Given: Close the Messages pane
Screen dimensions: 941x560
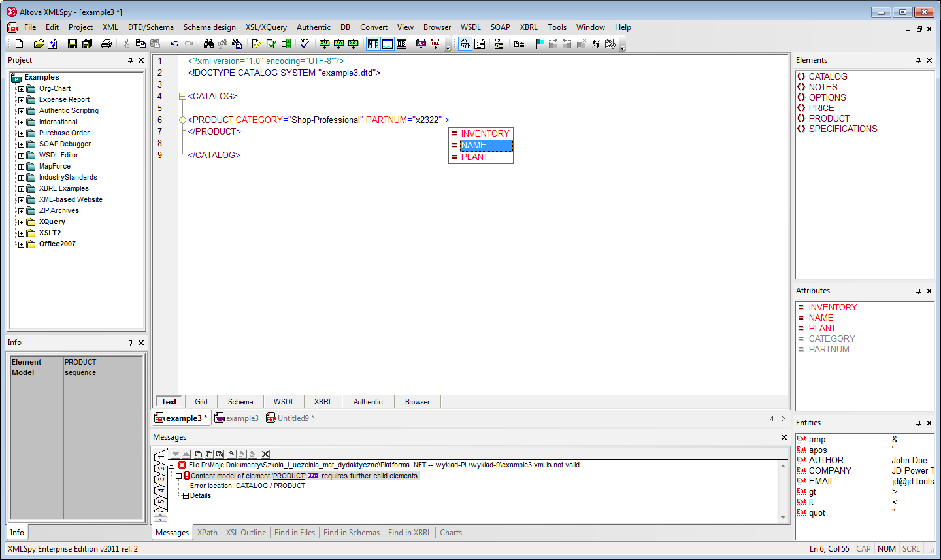Looking at the screenshot, I should (784, 437).
